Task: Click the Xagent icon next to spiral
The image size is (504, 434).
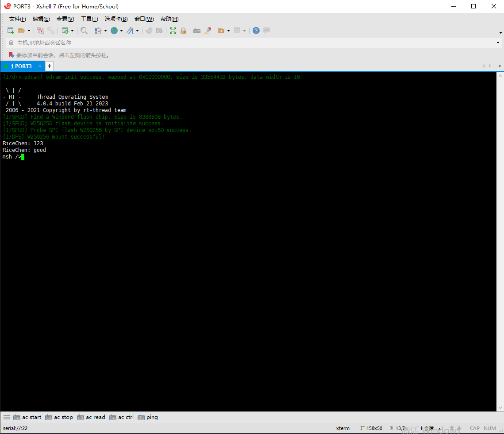Action: tap(159, 31)
